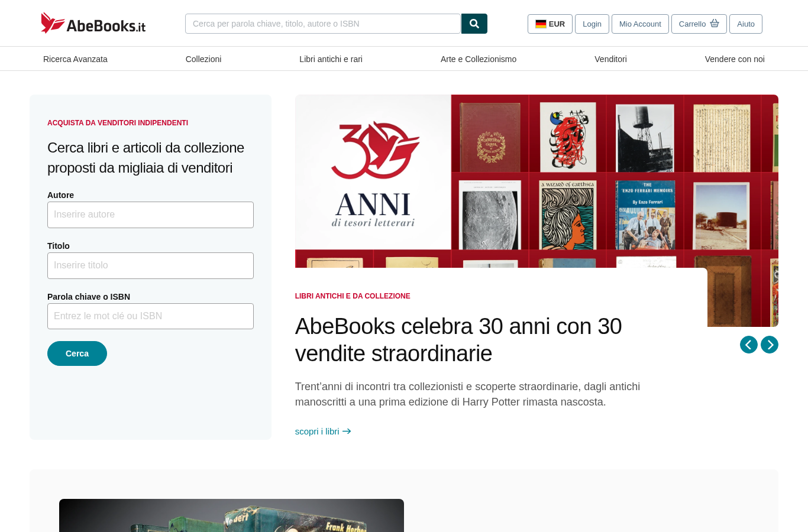Show previous carousel slide
Image resolution: width=808 pixels, height=532 pixels.
749,345
